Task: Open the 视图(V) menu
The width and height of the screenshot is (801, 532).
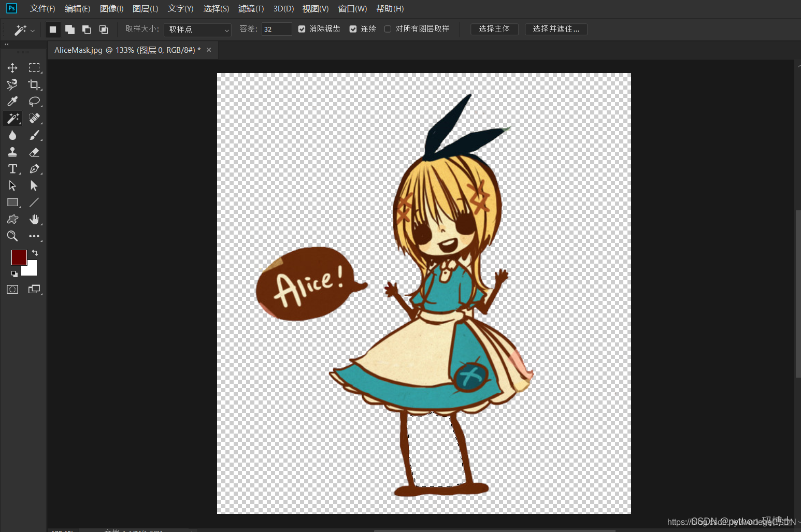Action: coord(316,9)
